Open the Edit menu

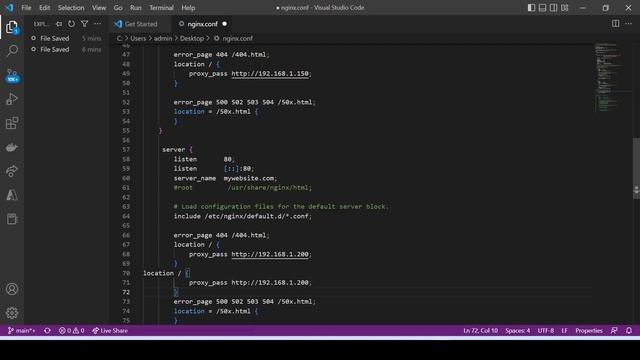[x=44, y=8]
